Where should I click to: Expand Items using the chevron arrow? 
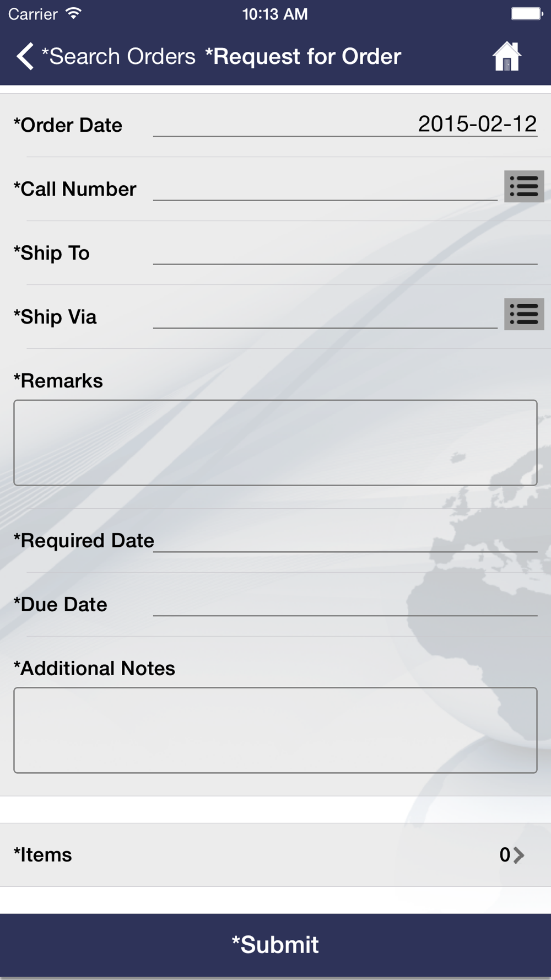[x=518, y=855]
